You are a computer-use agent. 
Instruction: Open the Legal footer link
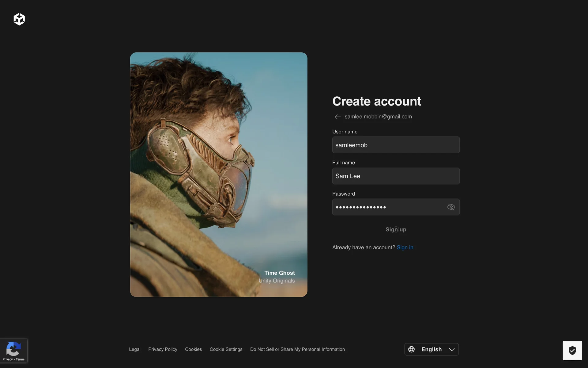(x=134, y=349)
